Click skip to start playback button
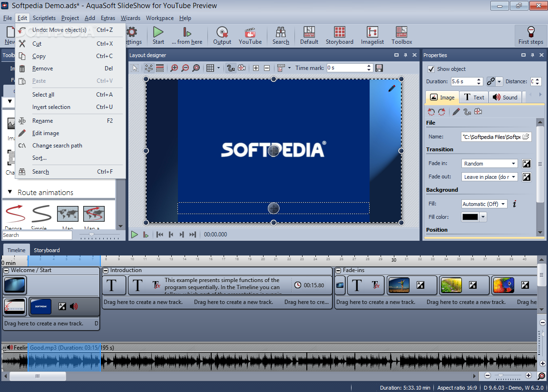 [x=160, y=235]
